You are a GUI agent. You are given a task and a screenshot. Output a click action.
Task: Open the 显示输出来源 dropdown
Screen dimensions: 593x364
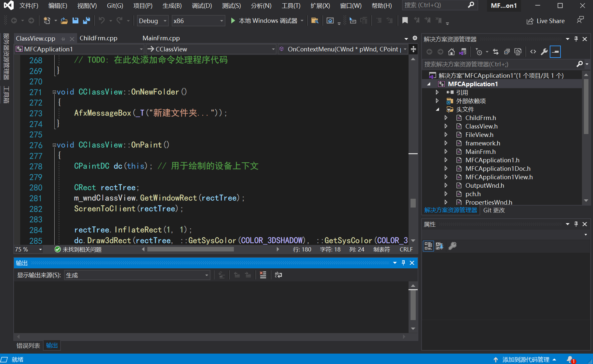point(137,275)
